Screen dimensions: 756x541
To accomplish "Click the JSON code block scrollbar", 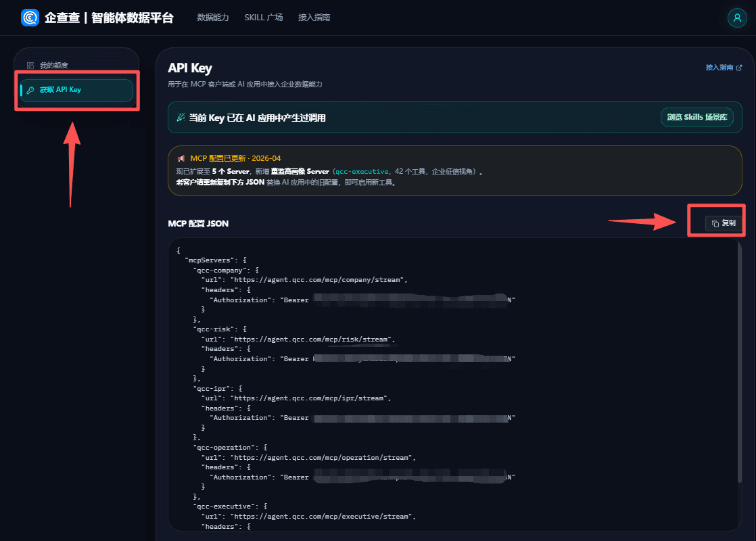I will click(739, 362).
